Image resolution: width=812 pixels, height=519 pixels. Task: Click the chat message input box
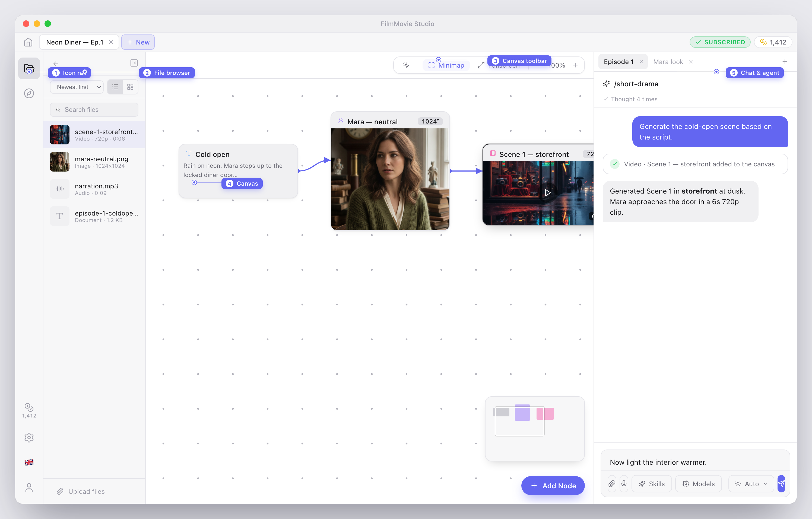695,462
